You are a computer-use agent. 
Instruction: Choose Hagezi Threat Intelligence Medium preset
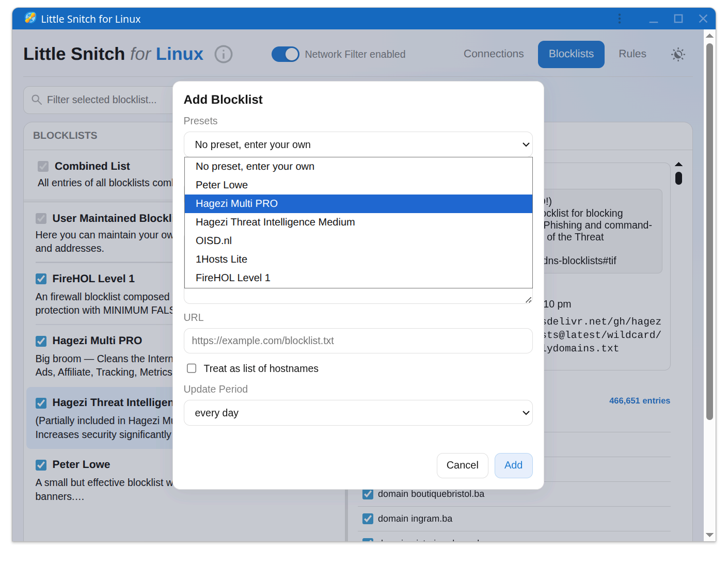tap(358, 222)
